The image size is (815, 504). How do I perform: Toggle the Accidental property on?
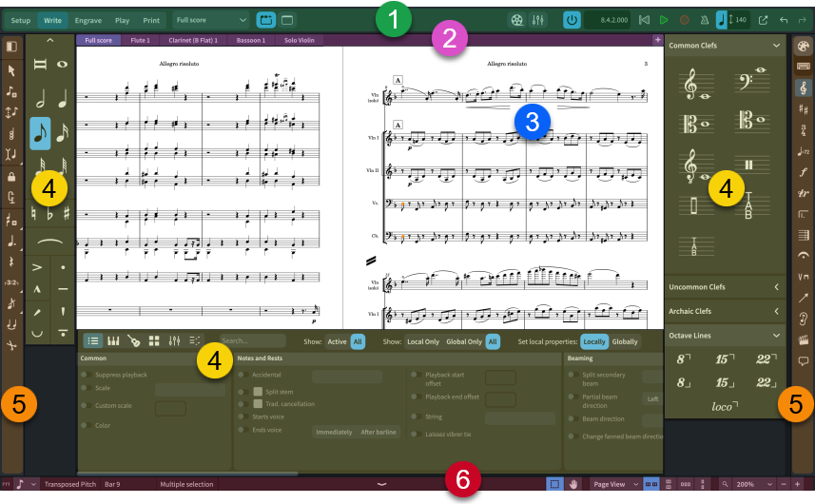pyautogui.click(x=243, y=375)
